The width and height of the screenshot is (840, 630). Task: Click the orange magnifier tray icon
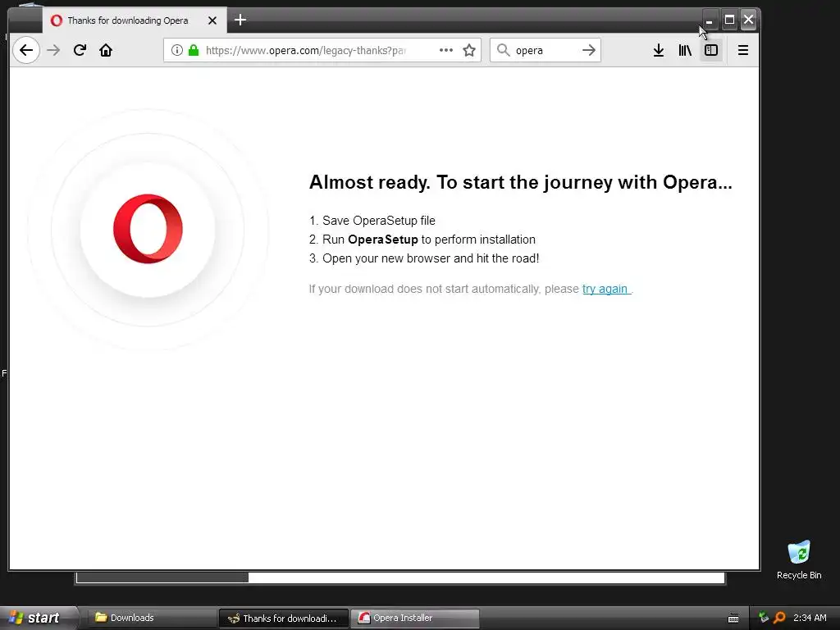pyautogui.click(x=779, y=618)
